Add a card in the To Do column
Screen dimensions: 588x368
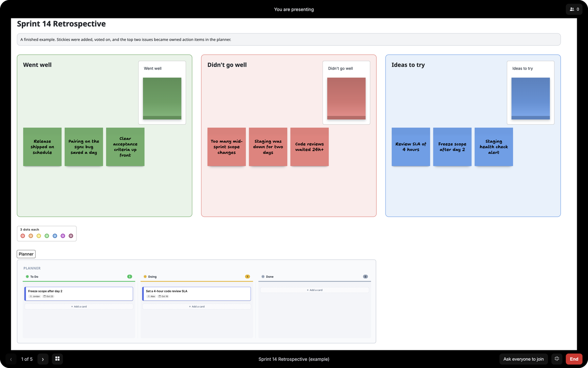pos(79,307)
